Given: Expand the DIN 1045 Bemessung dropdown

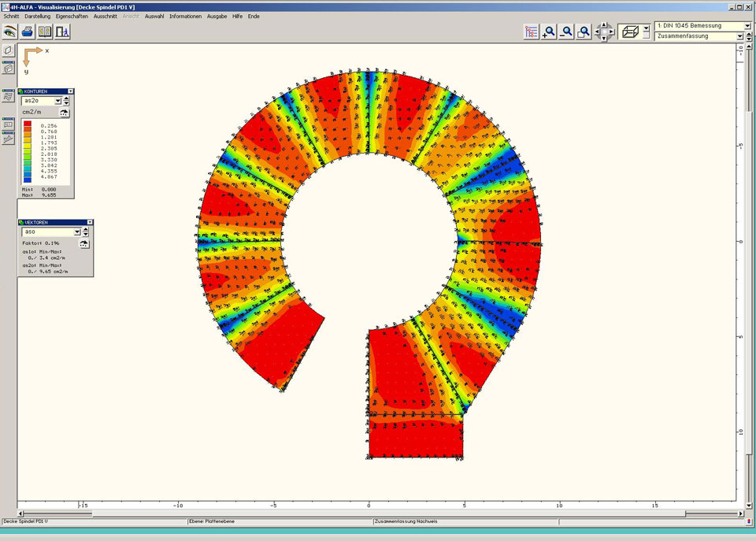Looking at the screenshot, I should click(739, 26).
